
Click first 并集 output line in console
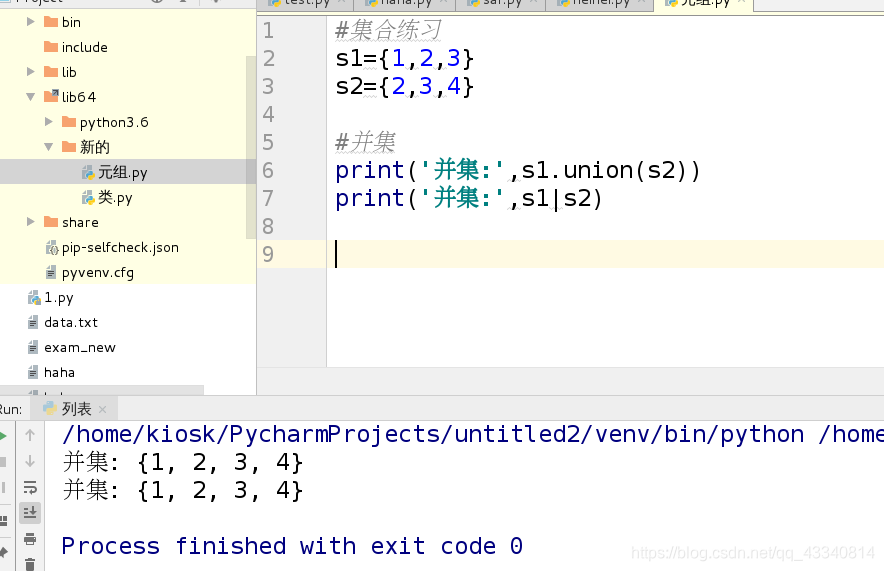click(183, 462)
